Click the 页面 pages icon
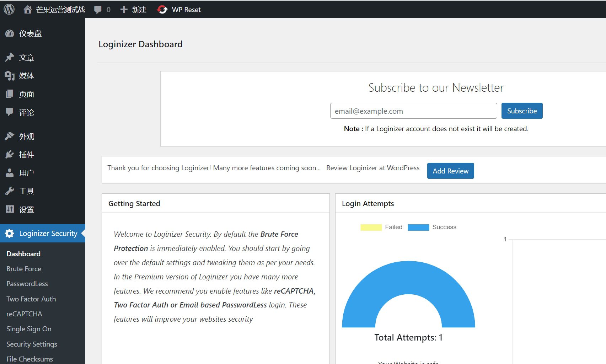 10,94
